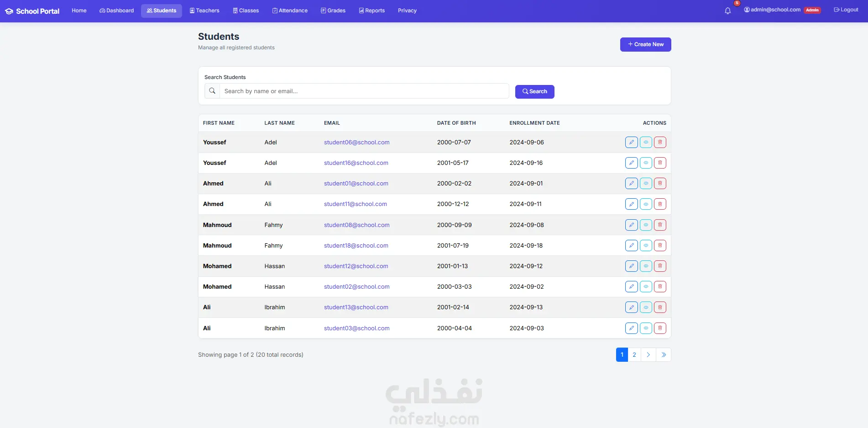The height and width of the screenshot is (428, 868).
Task: Open student06@school.com email link
Action: pos(356,142)
